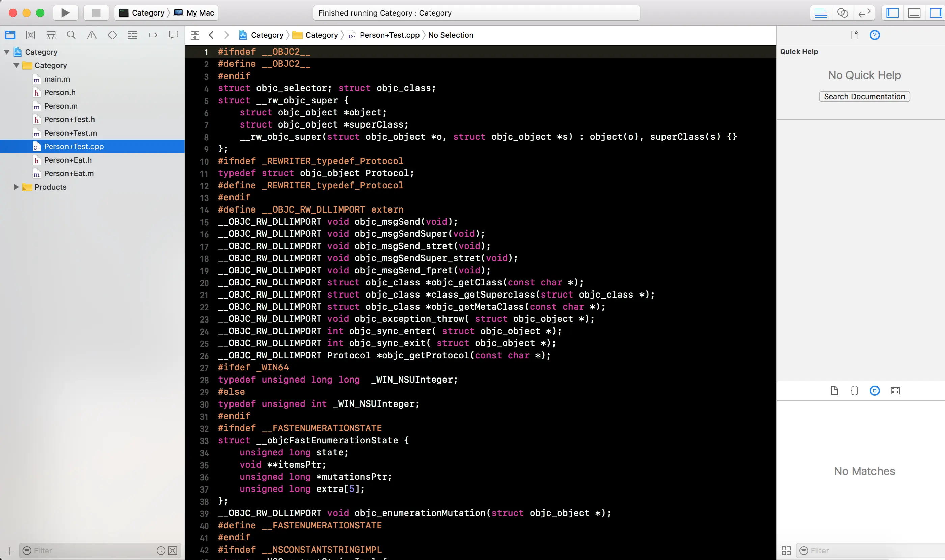Switch to Assistant editor
The image size is (945, 560).
coord(842,13)
